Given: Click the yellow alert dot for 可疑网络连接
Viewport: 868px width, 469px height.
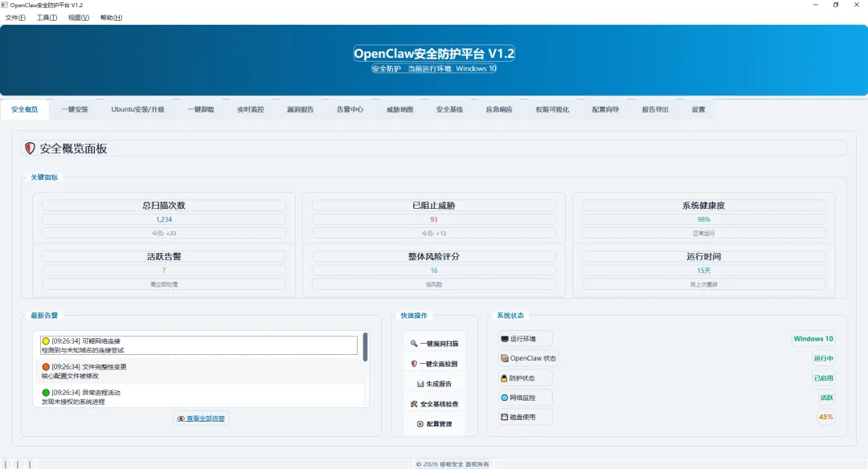Looking at the screenshot, I should click(x=46, y=341).
